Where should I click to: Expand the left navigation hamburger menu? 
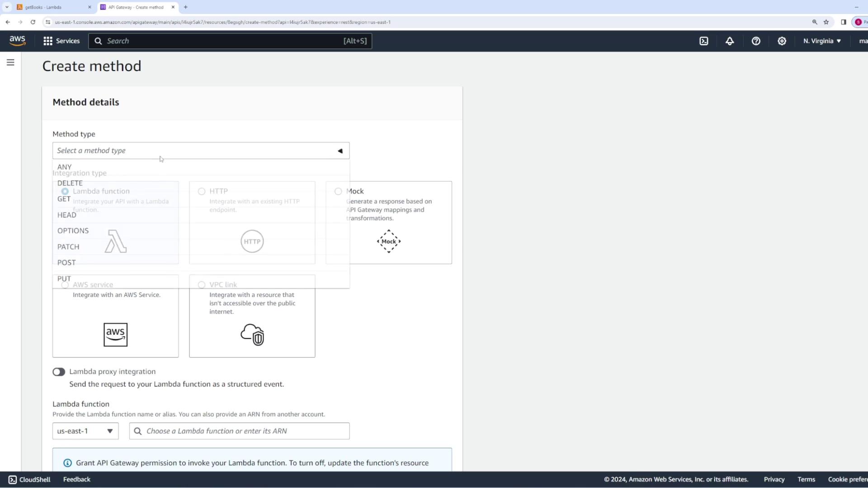pos(10,62)
